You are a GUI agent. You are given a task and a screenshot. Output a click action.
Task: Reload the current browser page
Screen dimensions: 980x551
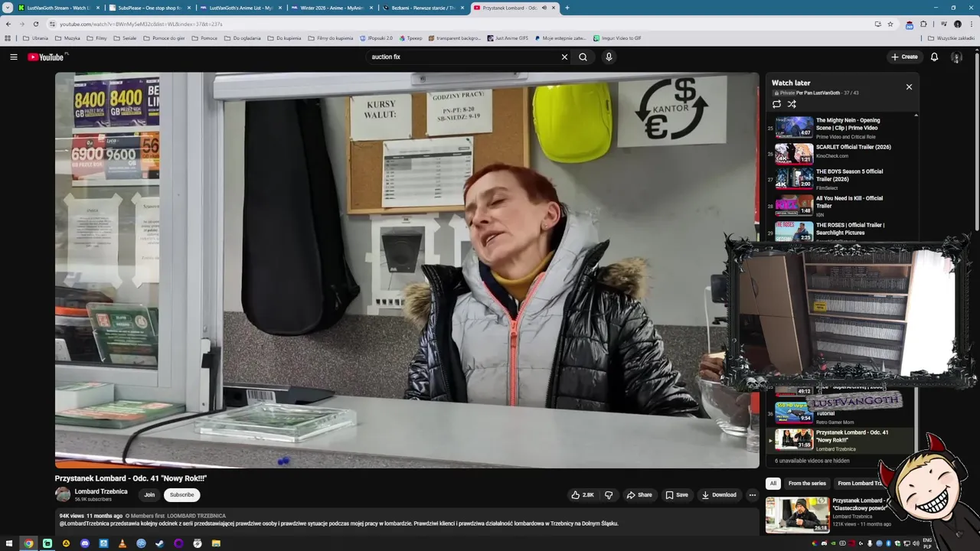tap(35, 24)
